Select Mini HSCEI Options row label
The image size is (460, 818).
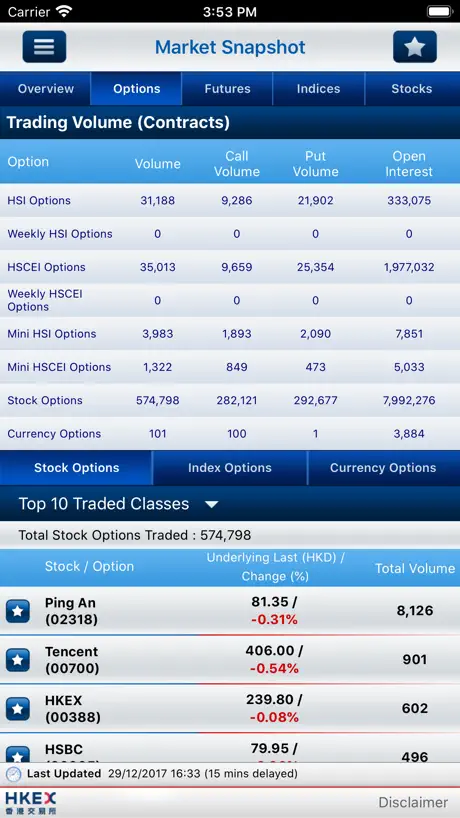click(59, 367)
